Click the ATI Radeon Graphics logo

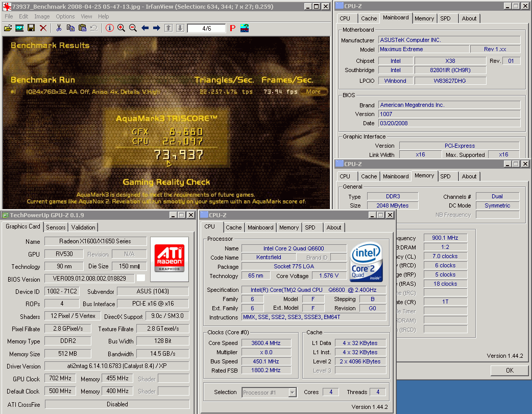tap(170, 259)
